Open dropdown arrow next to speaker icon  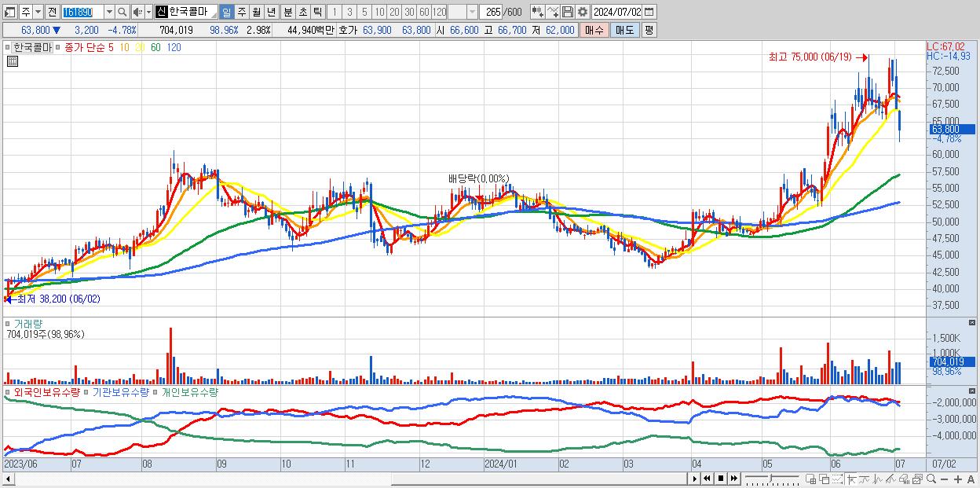148,12
